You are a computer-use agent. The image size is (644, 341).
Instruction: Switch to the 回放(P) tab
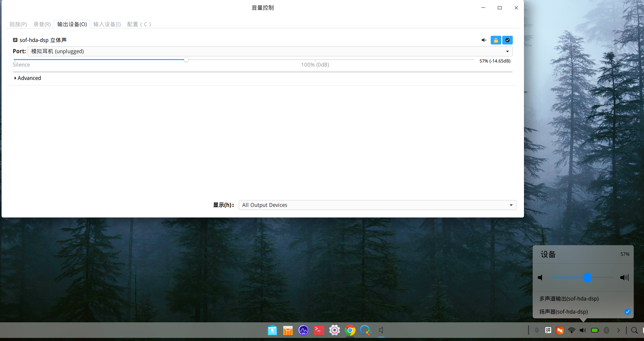(18, 24)
